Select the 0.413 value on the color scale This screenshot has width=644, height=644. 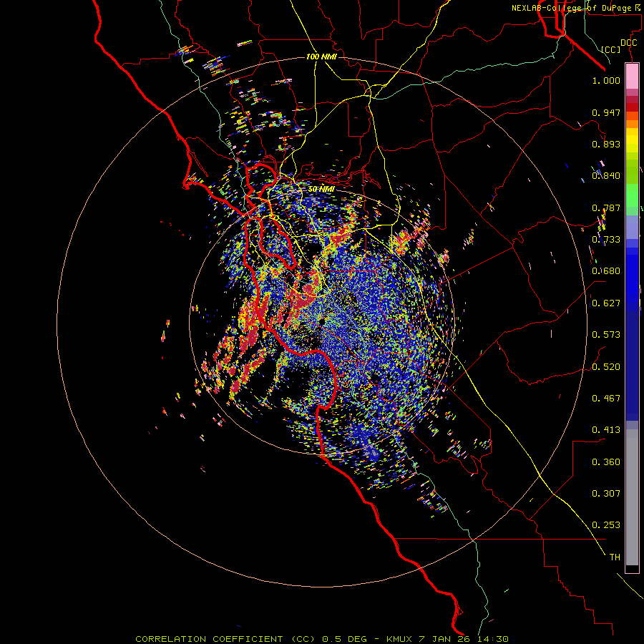(x=606, y=430)
